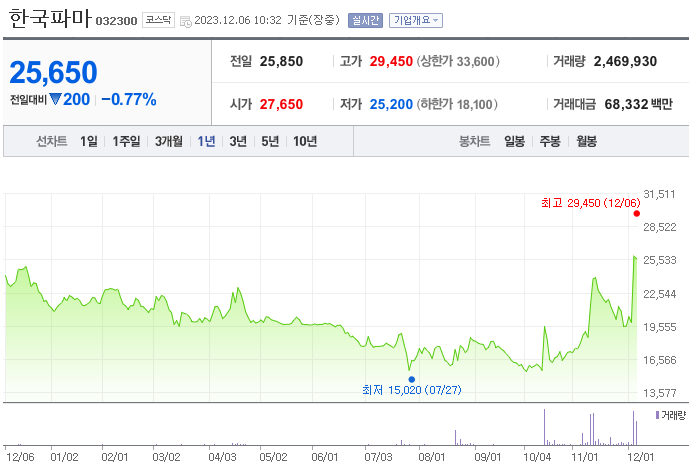
Task: Click the 봉차트 label
Action: click(x=475, y=141)
